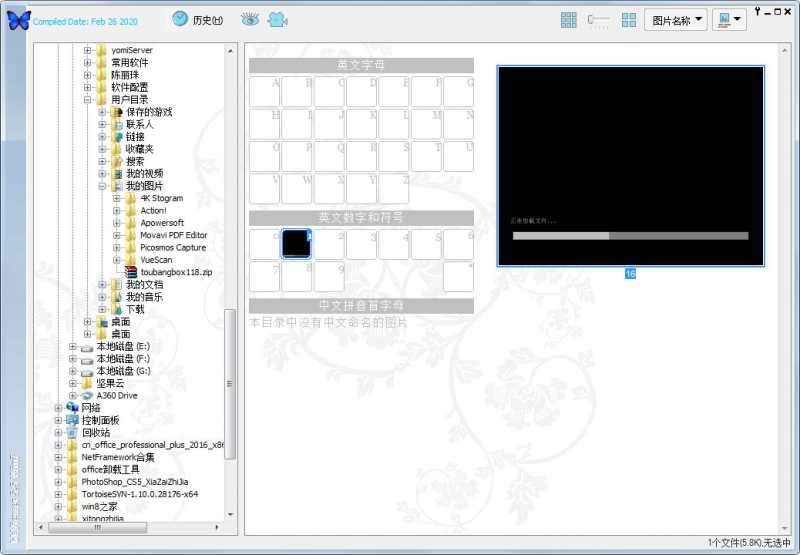
Task: Select the Picosmos Capture folder
Action: 173,247
